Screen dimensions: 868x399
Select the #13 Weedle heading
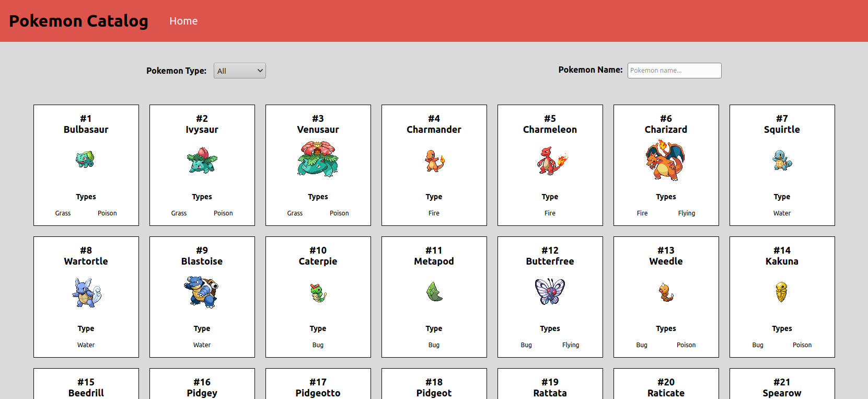point(666,256)
